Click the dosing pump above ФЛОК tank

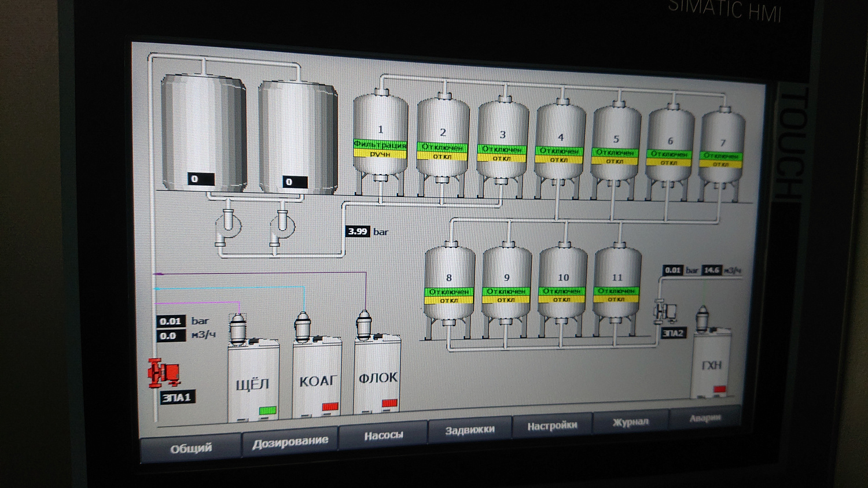pyautogui.click(x=363, y=324)
